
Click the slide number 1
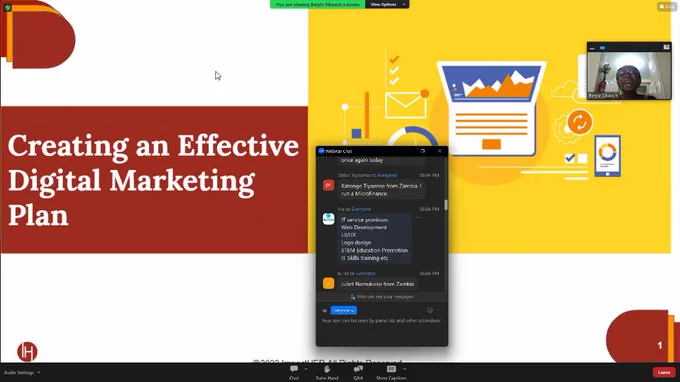(x=660, y=345)
